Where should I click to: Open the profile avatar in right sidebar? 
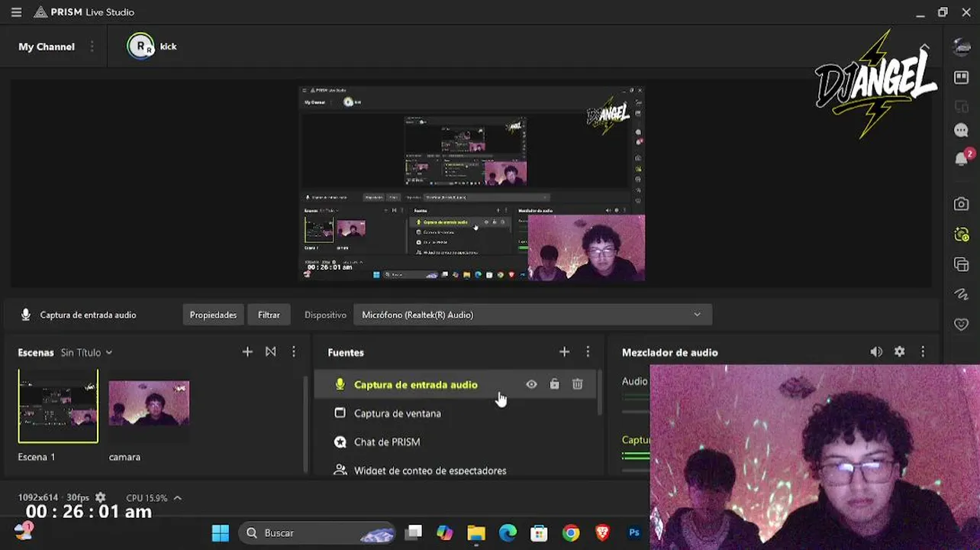coord(962,47)
